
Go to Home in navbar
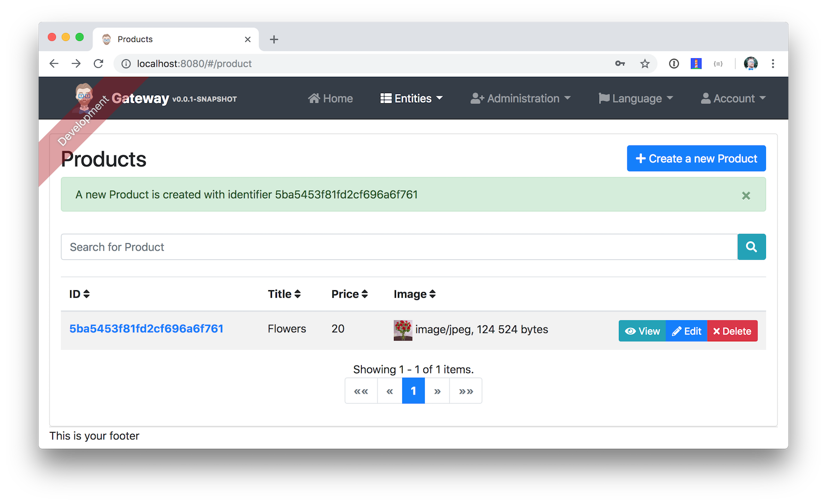coord(330,99)
